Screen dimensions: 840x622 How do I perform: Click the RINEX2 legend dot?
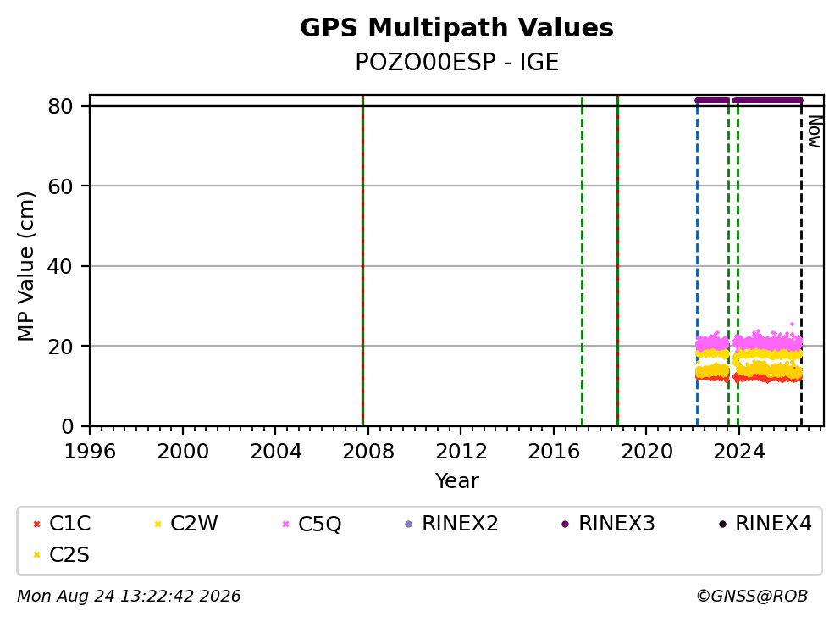(x=409, y=524)
